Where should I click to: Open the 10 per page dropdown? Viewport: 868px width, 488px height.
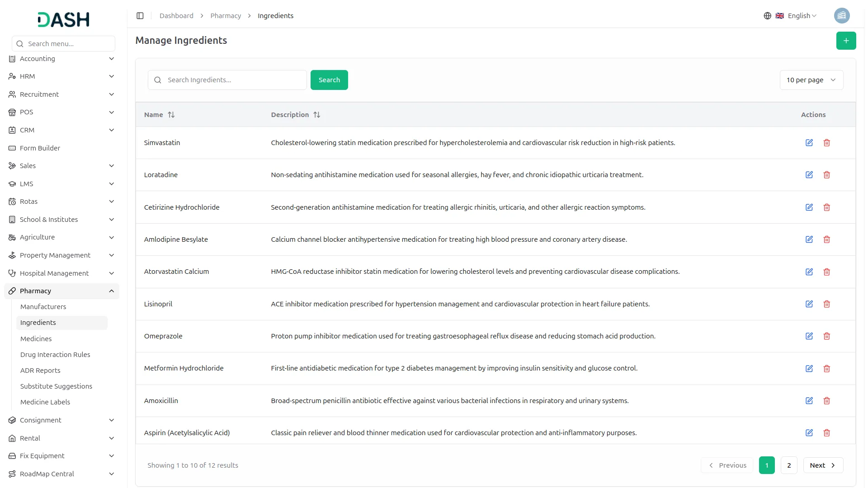pyautogui.click(x=811, y=80)
